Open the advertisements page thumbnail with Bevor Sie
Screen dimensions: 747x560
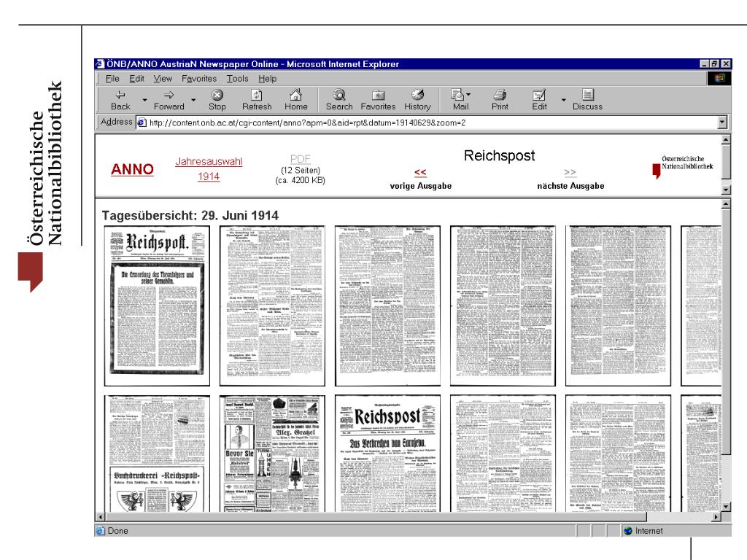point(272,454)
